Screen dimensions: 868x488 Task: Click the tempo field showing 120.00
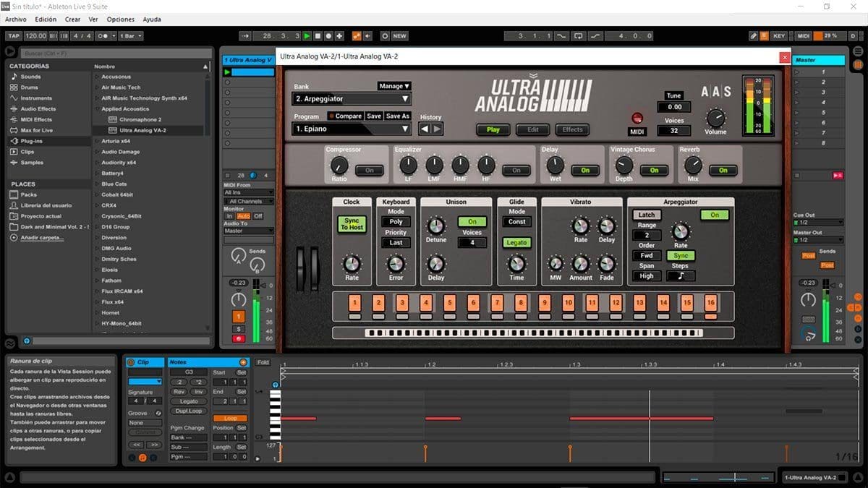coord(35,35)
